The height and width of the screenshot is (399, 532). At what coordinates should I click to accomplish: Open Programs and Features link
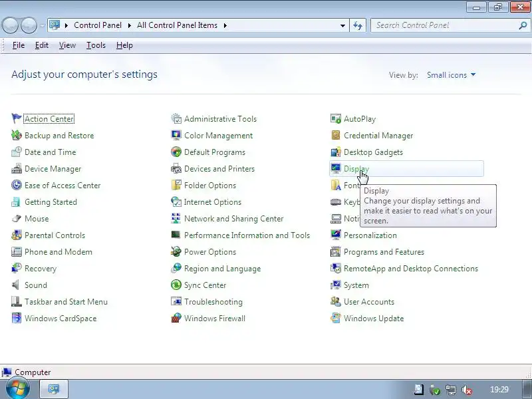pos(384,252)
